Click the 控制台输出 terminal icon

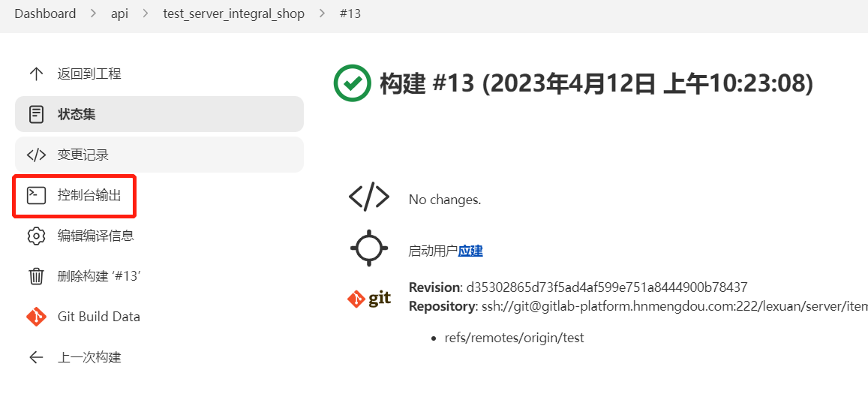point(36,195)
